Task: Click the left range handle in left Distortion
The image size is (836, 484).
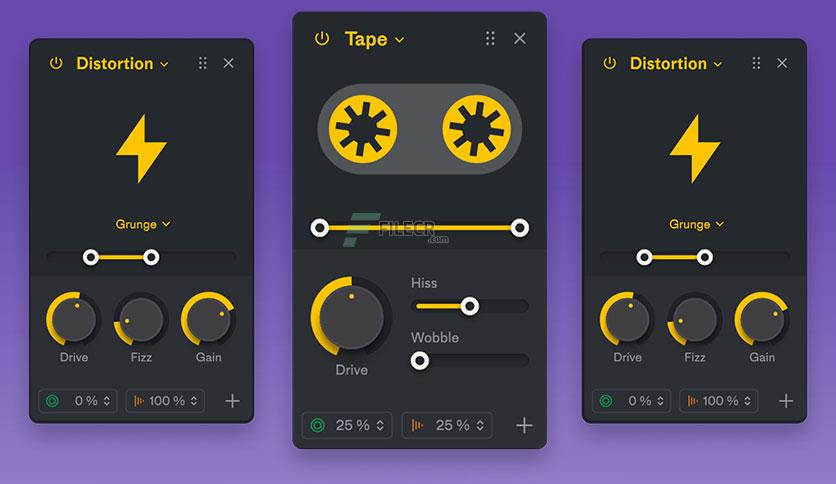Action: pos(91,257)
